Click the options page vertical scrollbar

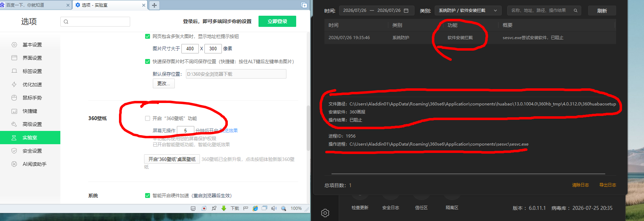pos(308,127)
